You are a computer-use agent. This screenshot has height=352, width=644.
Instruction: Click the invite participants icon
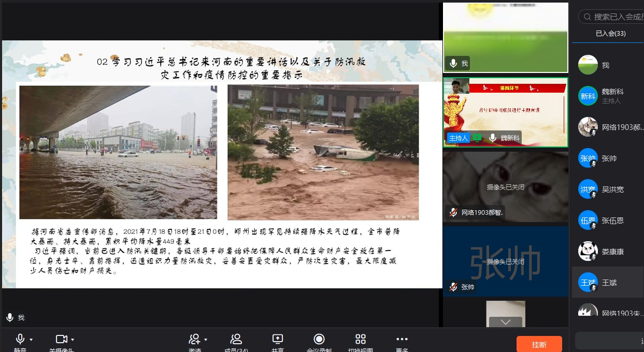[x=195, y=340]
